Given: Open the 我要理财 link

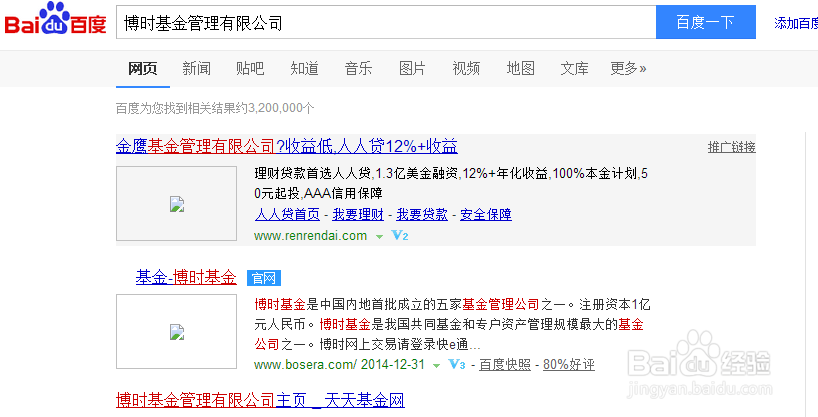Looking at the screenshot, I should click(358, 215).
